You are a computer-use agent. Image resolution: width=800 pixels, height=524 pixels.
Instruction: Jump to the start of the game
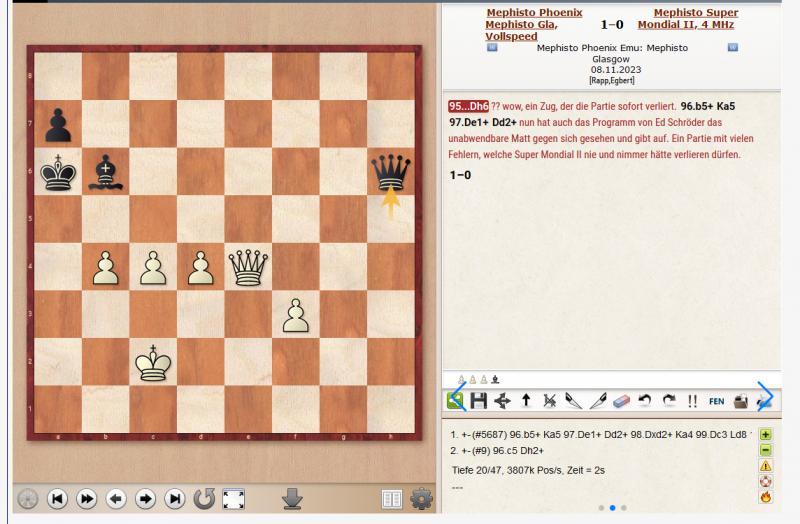click(57, 497)
